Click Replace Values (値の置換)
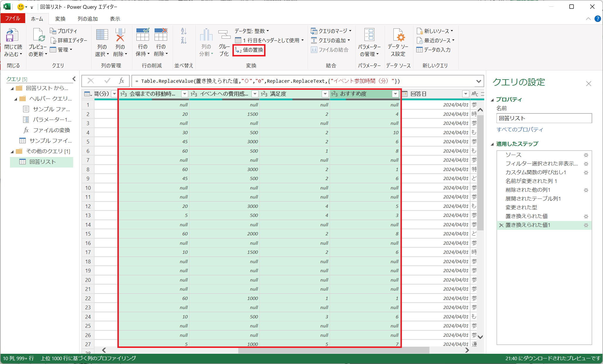The width and height of the screenshot is (603, 364). 249,50
